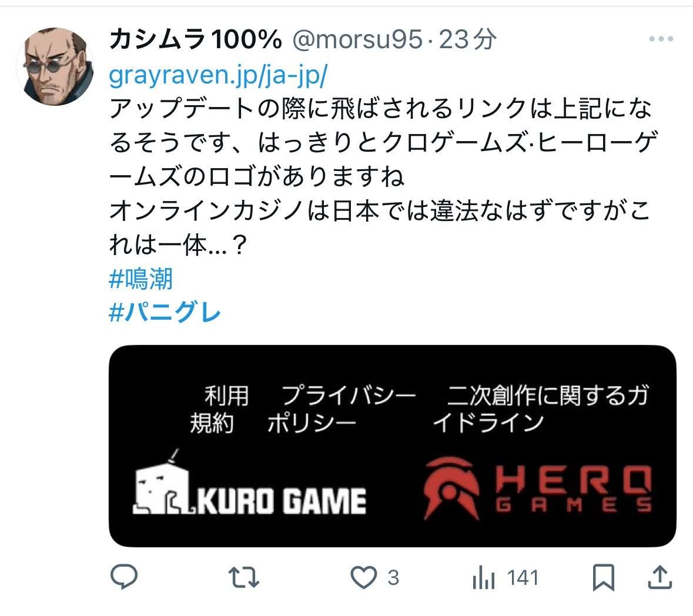Open the profile avatar with sunglasses
The height and width of the screenshot is (616, 693).
(x=55, y=66)
